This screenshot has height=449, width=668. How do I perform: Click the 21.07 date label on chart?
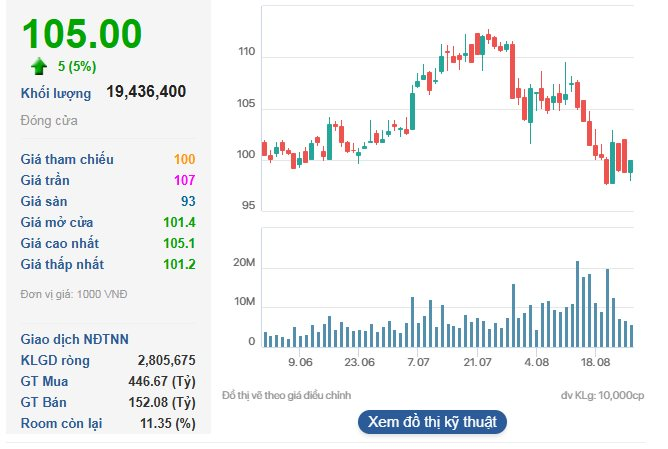click(477, 362)
